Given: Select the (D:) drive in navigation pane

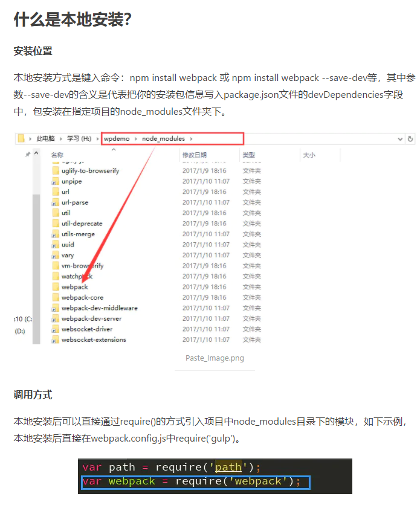Looking at the screenshot, I should point(20,331).
